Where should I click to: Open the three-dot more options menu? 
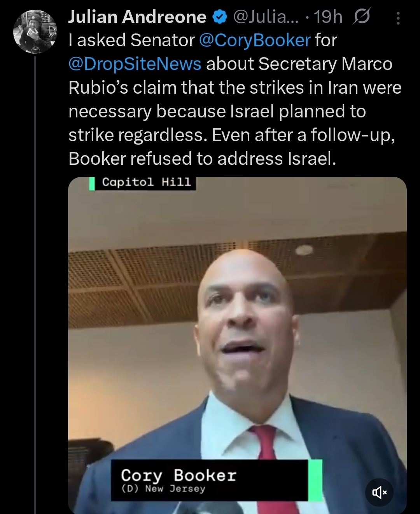398,18
